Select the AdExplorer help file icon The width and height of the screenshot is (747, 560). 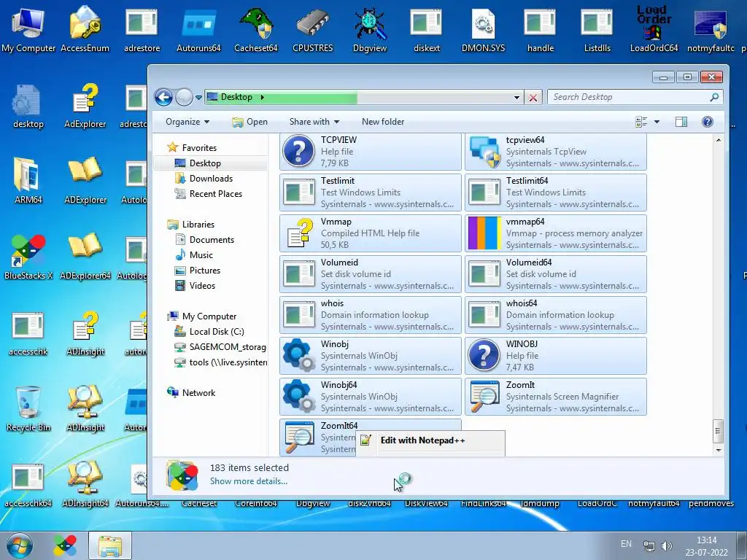(x=85, y=104)
